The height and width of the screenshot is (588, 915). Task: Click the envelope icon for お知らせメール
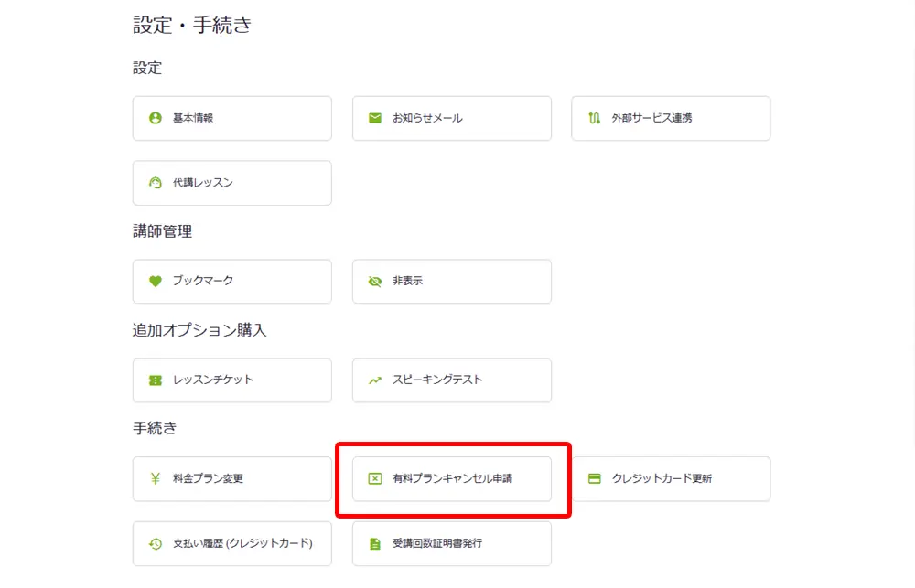[375, 118]
